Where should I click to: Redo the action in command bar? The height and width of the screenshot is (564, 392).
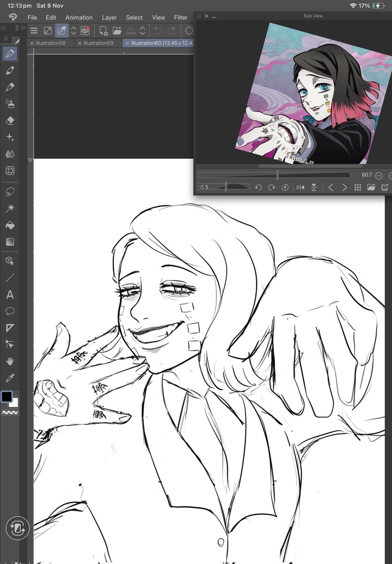click(172, 31)
